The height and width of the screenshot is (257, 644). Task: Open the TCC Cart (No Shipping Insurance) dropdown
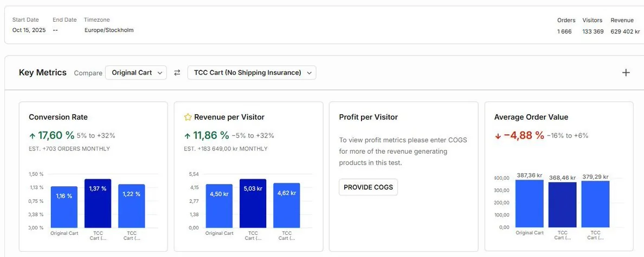(252, 73)
